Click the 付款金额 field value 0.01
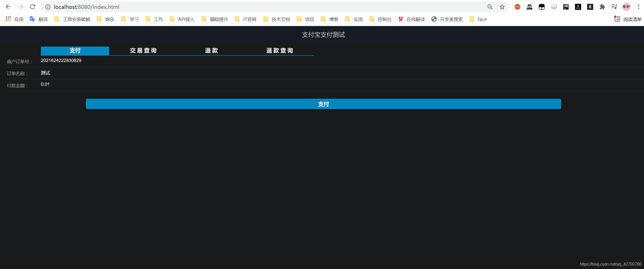644x269 pixels. tap(45, 84)
